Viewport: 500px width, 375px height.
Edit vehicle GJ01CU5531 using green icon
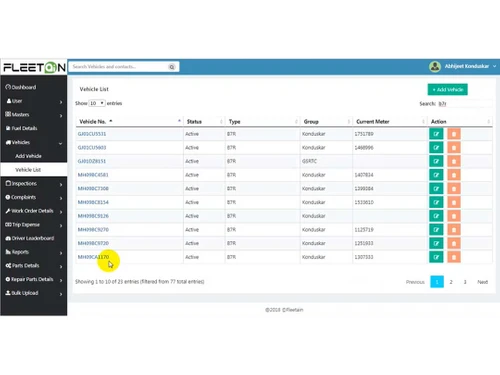pyautogui.click(x=436, y=134)
